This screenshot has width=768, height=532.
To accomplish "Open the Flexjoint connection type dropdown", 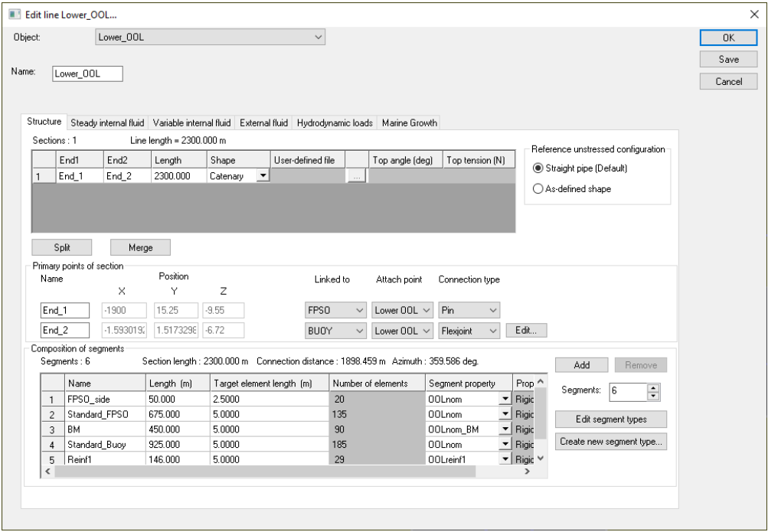I will 469,331.
